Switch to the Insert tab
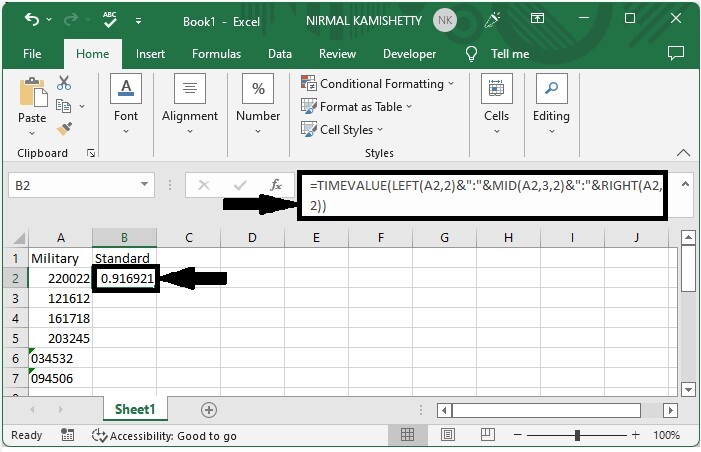Screen dimensions: 701x452 (x=150, y=54)
